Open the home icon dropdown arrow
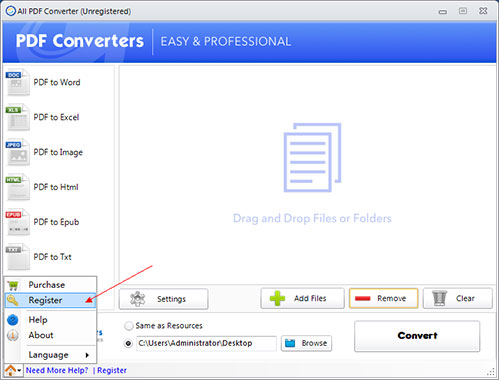The height and width of the screenshot is (380, 500). click(x=19, y=370)
